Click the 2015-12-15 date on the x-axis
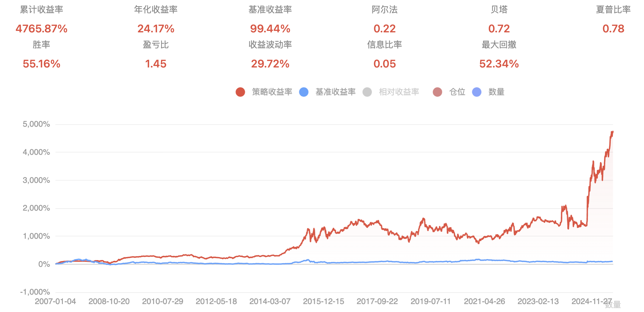 324,301
